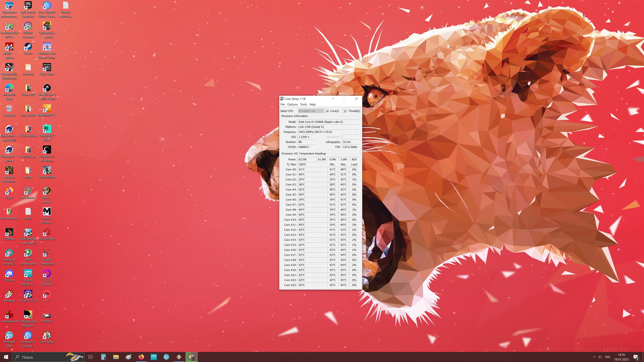Open File Explorer from the taskbar
644x362 pixels.
[116, 357]
